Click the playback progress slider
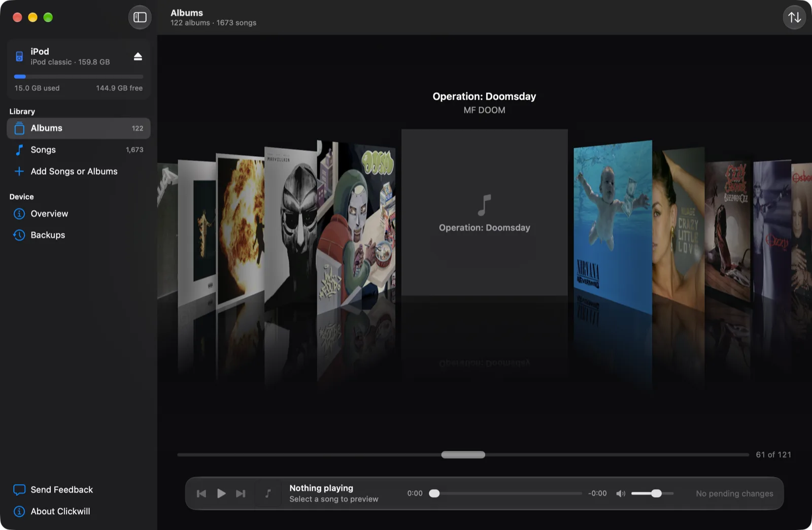 tap(505, 493)
